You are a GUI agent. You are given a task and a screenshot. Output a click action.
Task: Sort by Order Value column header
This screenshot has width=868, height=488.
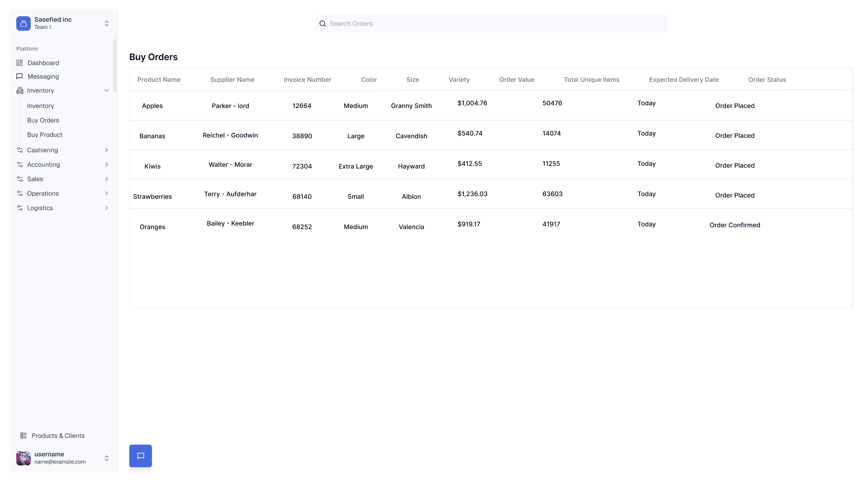click(517, 80)
